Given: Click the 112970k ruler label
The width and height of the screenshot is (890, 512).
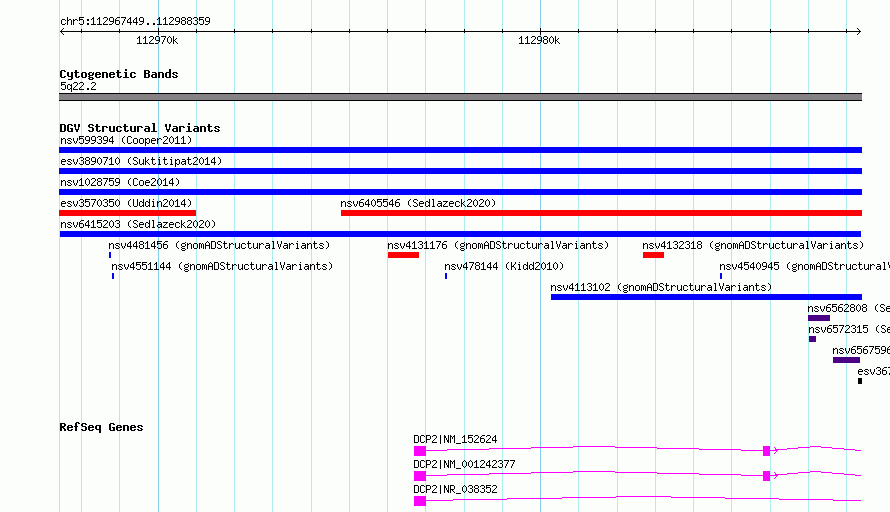Looking at the screenshot, I should coord(157,40).
